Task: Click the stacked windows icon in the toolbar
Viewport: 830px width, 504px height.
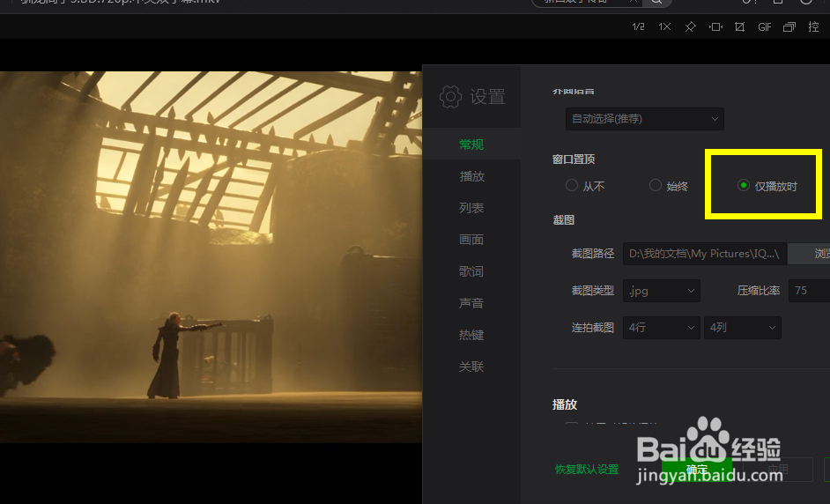Action: point(789,26)
